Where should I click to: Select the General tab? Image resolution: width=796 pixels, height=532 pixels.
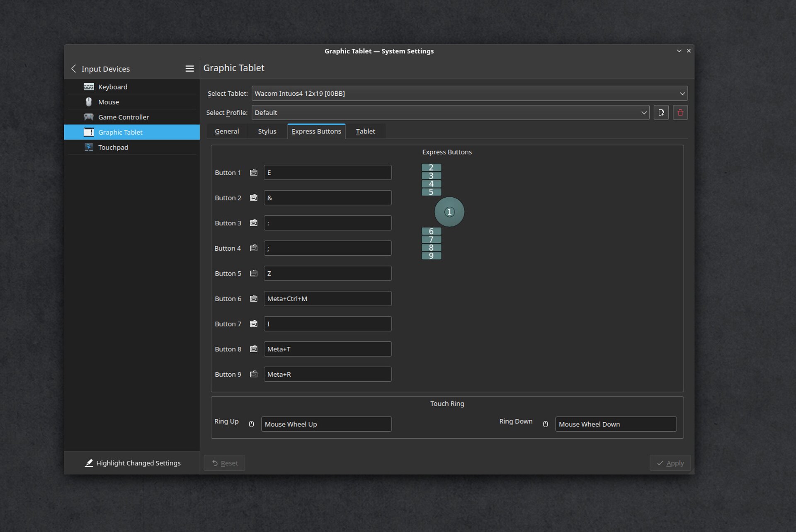tap(227, 131)
